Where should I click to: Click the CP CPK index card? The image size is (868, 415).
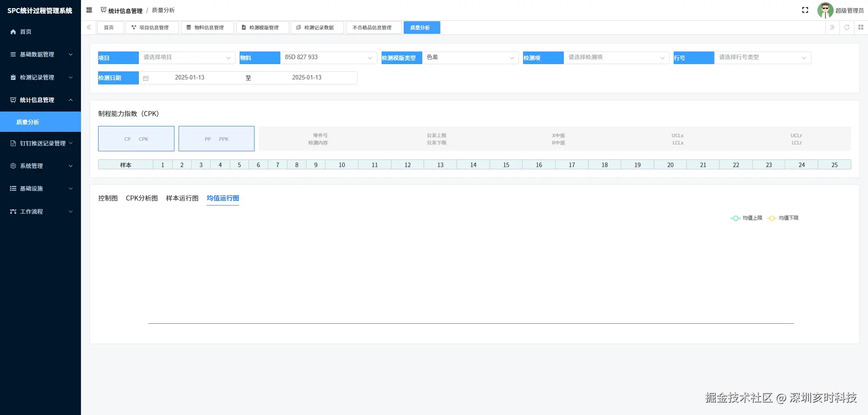pyautogui.click(x=136, y=139)
